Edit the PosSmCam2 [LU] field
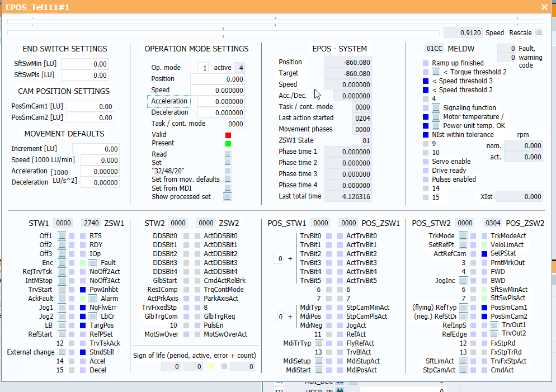Image resolution: width=556 pixels, height=392 pixels. (90, 117)
